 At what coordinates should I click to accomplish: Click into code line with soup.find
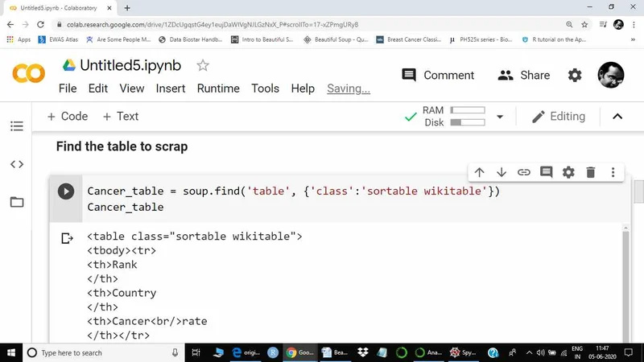[x=293, y=191]
